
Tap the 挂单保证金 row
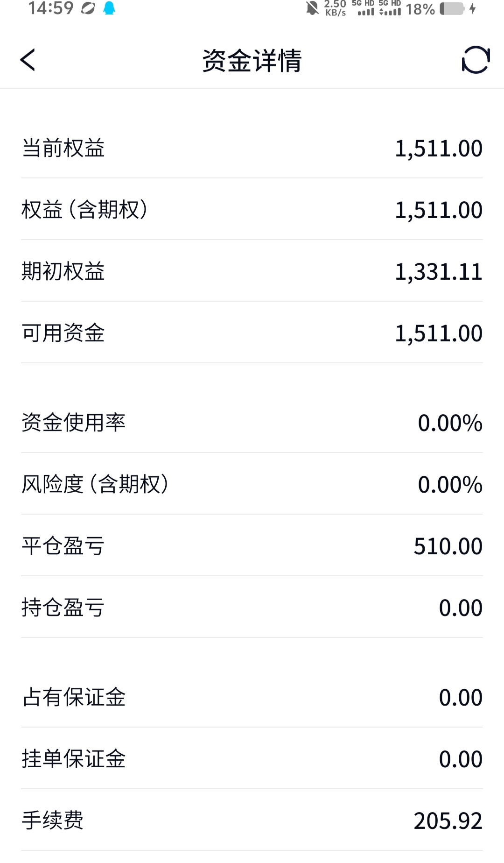(252, 758)
